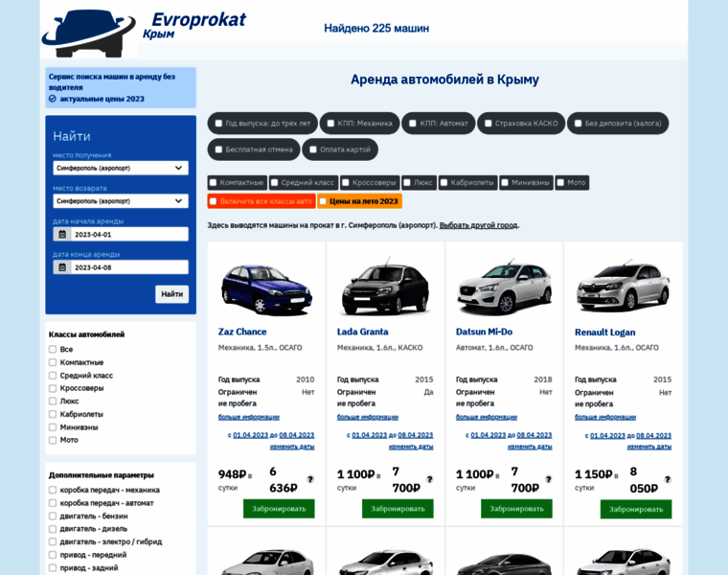Click the rental end date field 2023-04-08
Screen dimensions: 728x575
121,267
